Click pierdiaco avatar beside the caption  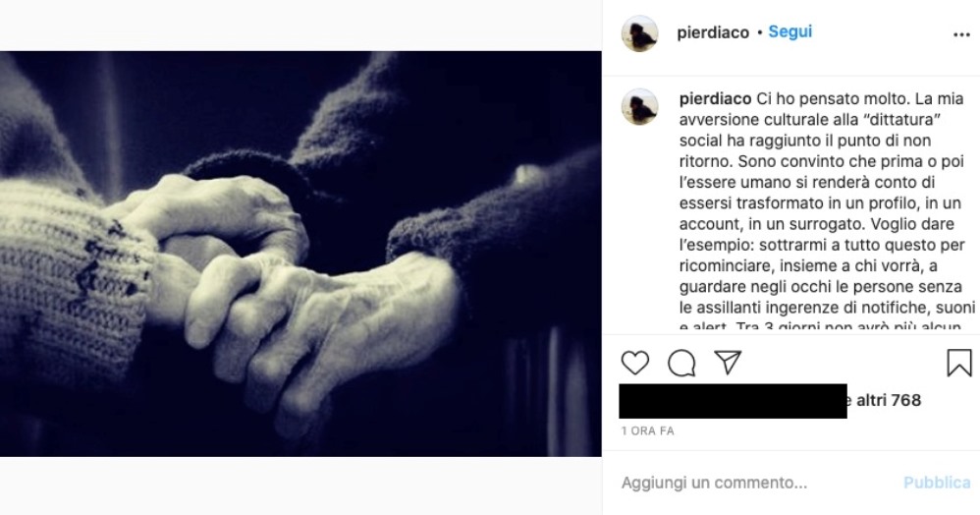click(x=639, y=106)
